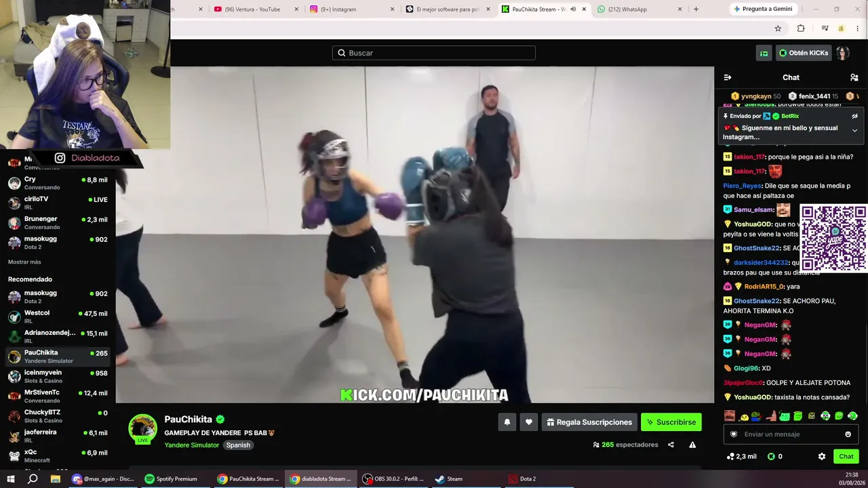Open the chat users list icon

pyautogui.click(x=854, y=77)
